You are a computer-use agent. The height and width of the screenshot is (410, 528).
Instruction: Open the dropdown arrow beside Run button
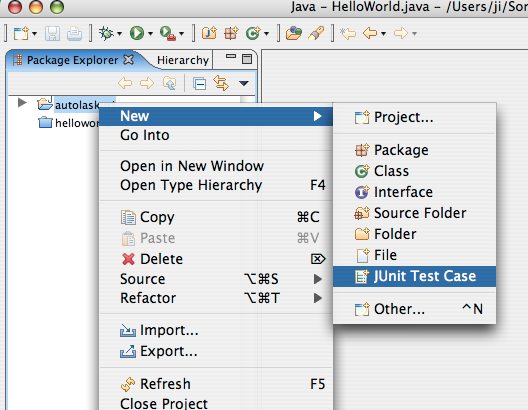tap(150, 34)
